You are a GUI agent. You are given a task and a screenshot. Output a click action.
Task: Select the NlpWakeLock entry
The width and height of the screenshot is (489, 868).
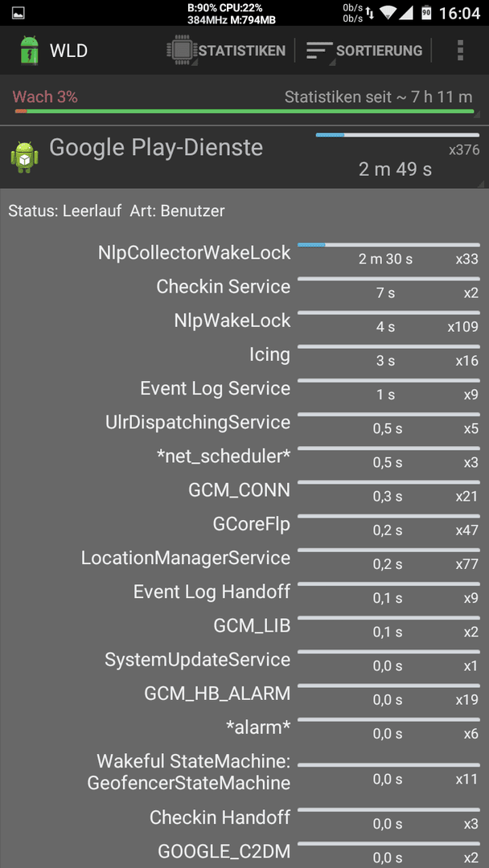[244, 321]
